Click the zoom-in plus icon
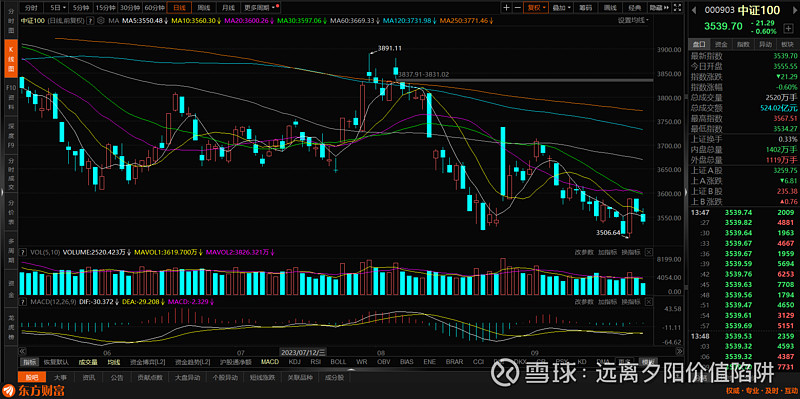The height and width of the screenshot is (399, 800). coord(506,8)
